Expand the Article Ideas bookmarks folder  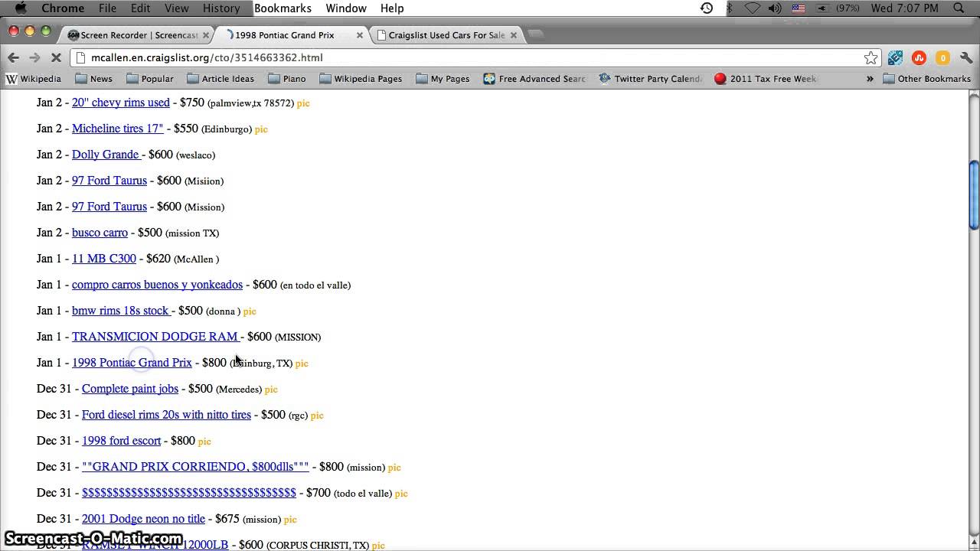[x=220, y=79]
